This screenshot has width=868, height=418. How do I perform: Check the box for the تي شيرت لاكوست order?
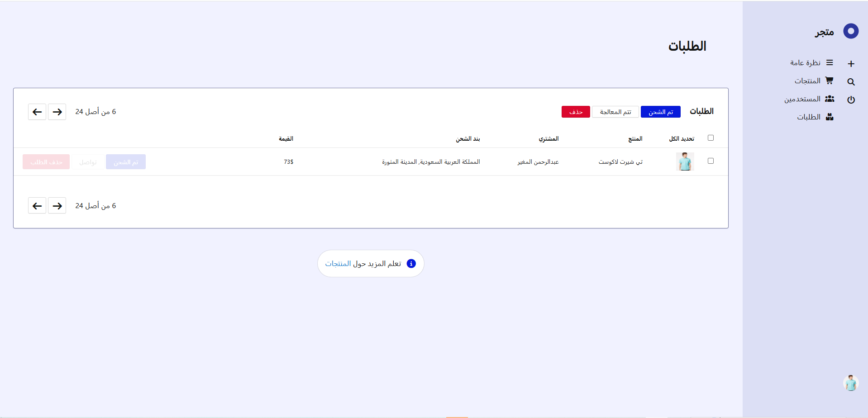(711, 161)
